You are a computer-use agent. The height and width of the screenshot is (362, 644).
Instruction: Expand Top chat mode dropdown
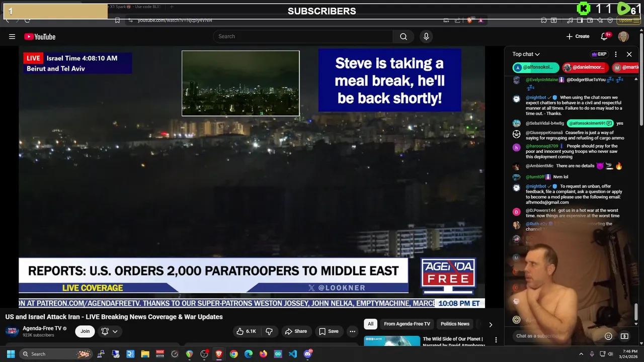point(526,54)
